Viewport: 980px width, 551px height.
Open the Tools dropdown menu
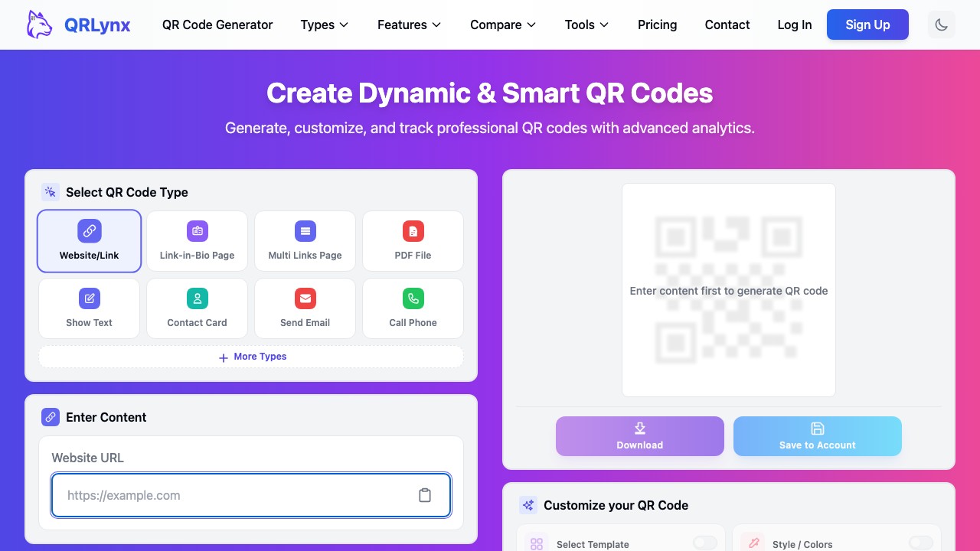click(x=586, y=24)
